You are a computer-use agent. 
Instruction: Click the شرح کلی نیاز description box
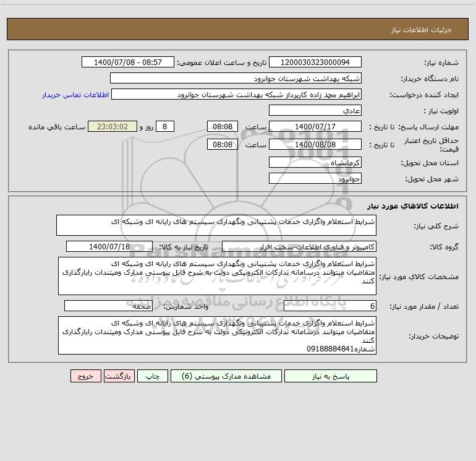tap(216, 225)
